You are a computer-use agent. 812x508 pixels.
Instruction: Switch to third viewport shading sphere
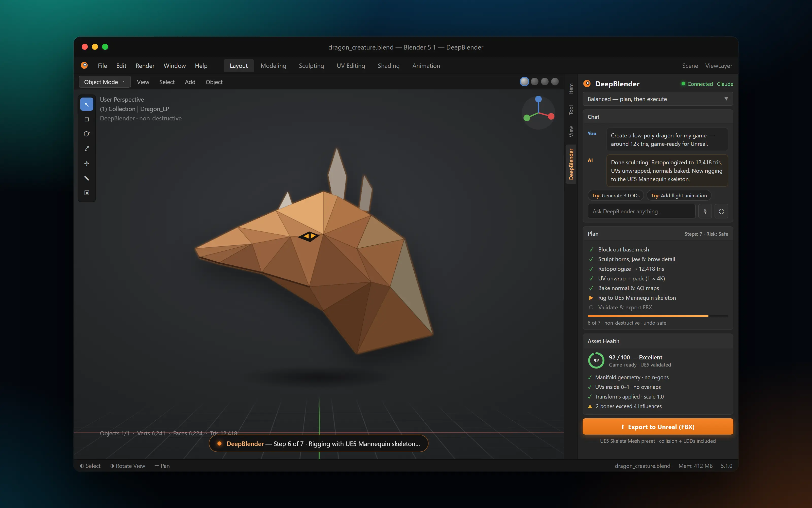click(x=545, y=82)
